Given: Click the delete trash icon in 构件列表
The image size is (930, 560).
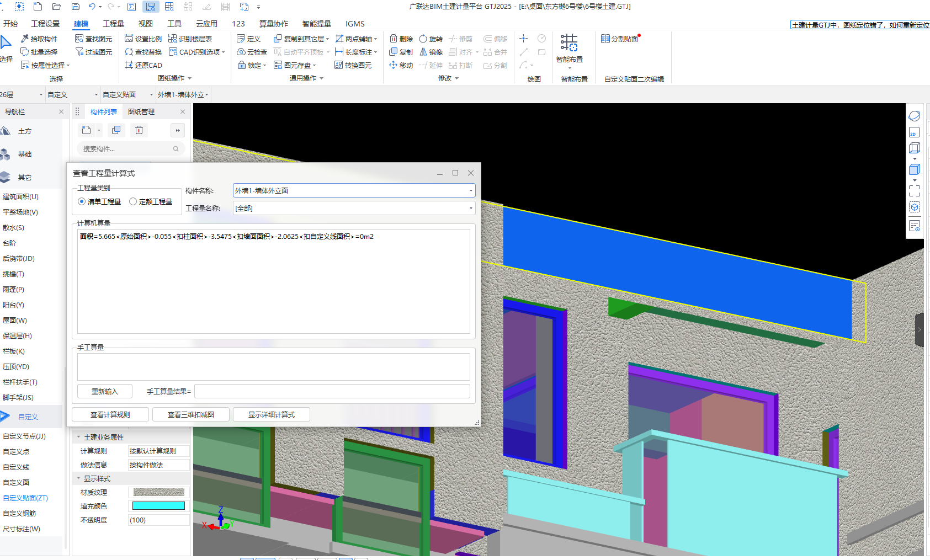Looking at the screenshot, I should coord(139,130).
